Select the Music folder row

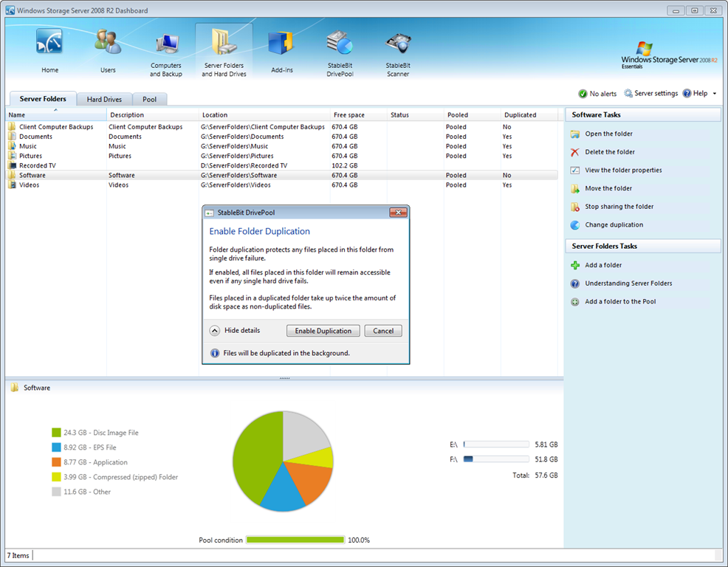(x=282, y=146)
